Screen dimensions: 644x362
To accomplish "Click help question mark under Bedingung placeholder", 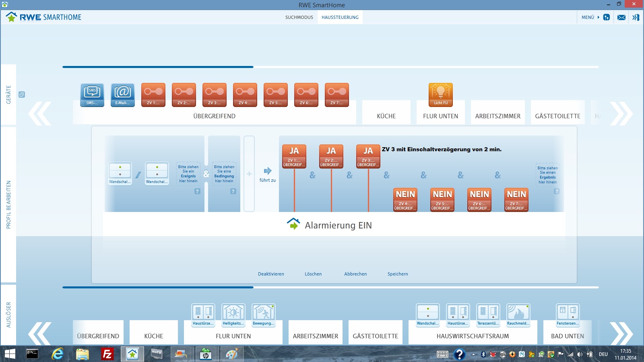I will (x=233, y=191).
